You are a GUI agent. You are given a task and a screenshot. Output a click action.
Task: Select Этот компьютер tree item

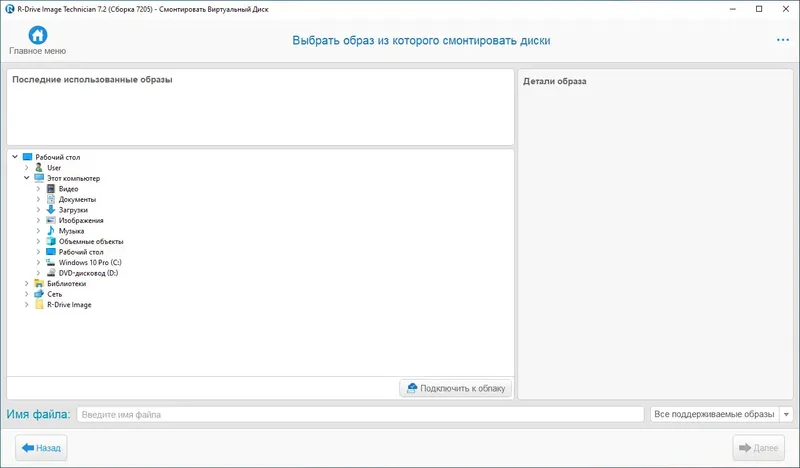point(73,178)
